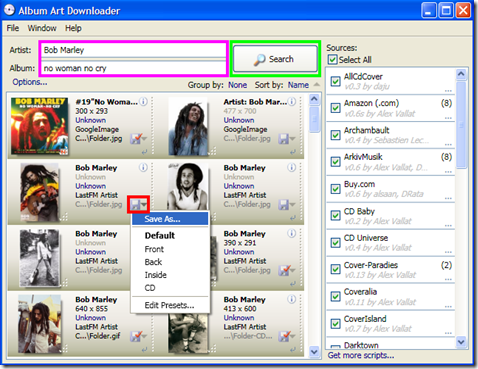Screen dimensions: 478x369
Task: Click info icon on the white tank-top result
Action: (x=292, y=167)
